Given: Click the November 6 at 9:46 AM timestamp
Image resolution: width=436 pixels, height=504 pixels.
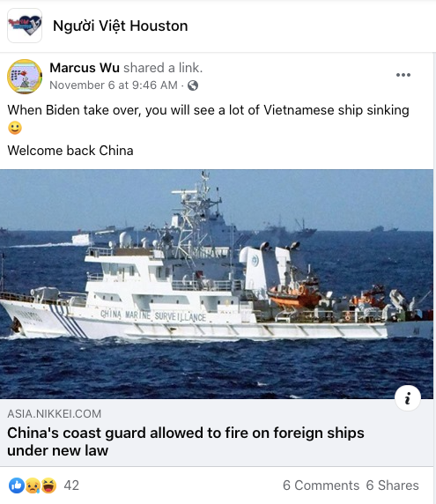Looking at the screenshot, I should coord(114,85).
